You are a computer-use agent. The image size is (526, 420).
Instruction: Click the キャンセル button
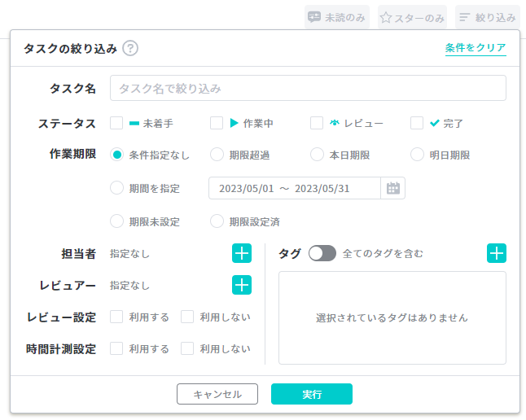pyautogui.click(x=217, y=394)
